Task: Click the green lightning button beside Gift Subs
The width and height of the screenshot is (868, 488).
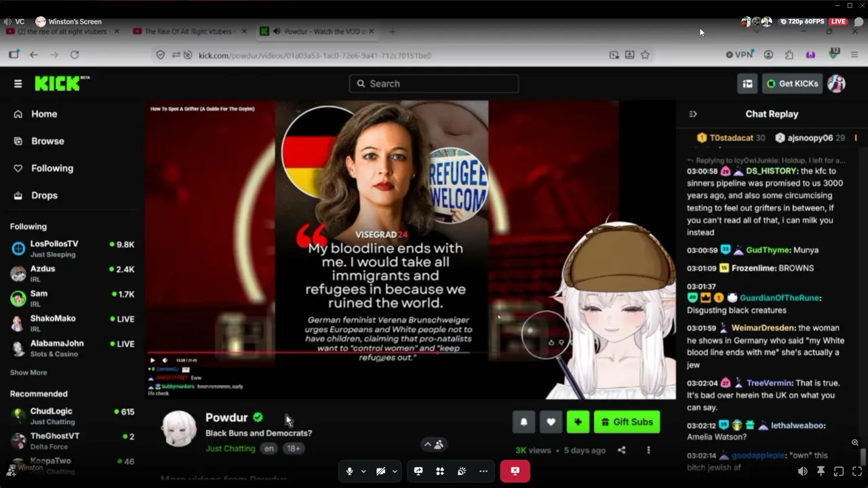Action: (x=578, y=422)
